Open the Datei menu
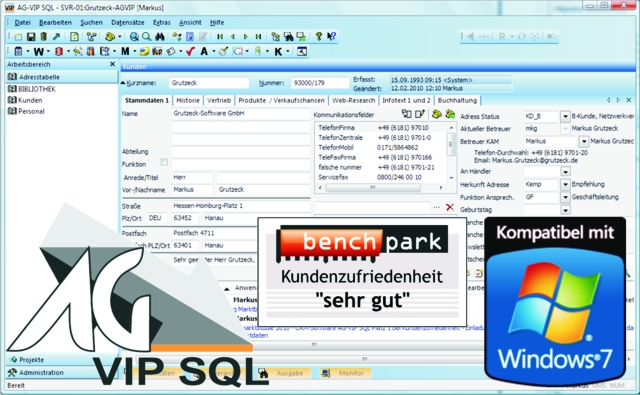This screenshot has height=395, width=640. pos(22,22)
